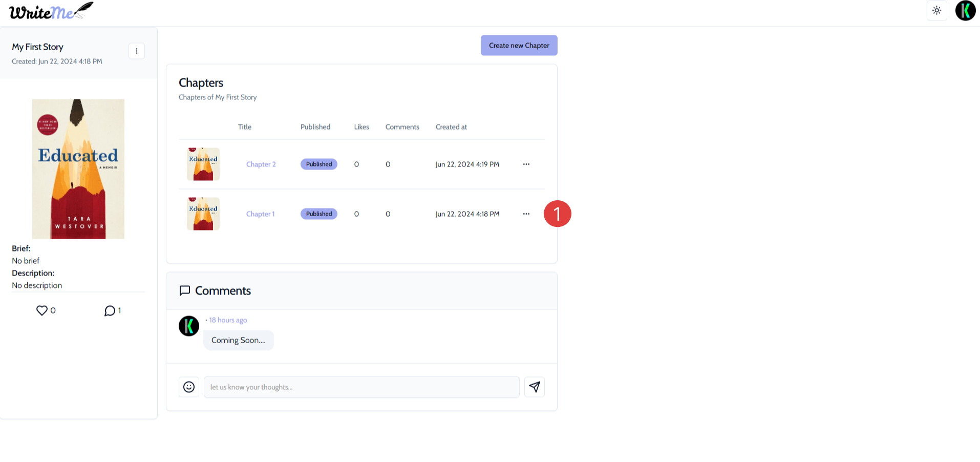Click the Published badge for Chapter 2
This screenshot has height=462, width=980.
(318, 164)
